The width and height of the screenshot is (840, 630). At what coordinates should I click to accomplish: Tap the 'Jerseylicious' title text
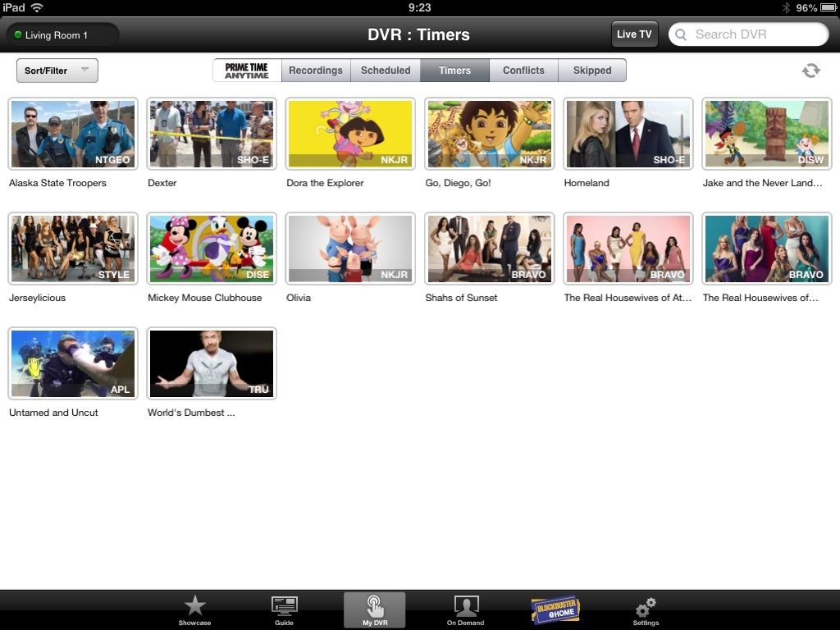(x=37, y=298)
